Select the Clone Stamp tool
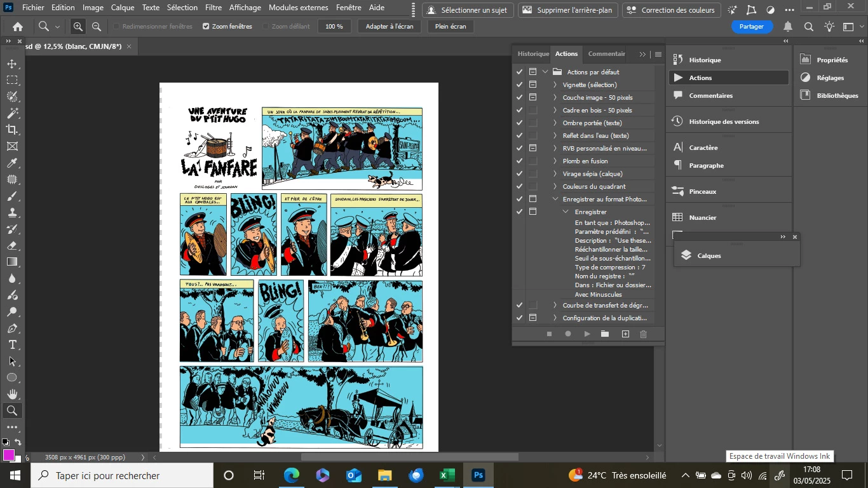The width and height of the screenshot is (868, 488). [x=12, y=213]
